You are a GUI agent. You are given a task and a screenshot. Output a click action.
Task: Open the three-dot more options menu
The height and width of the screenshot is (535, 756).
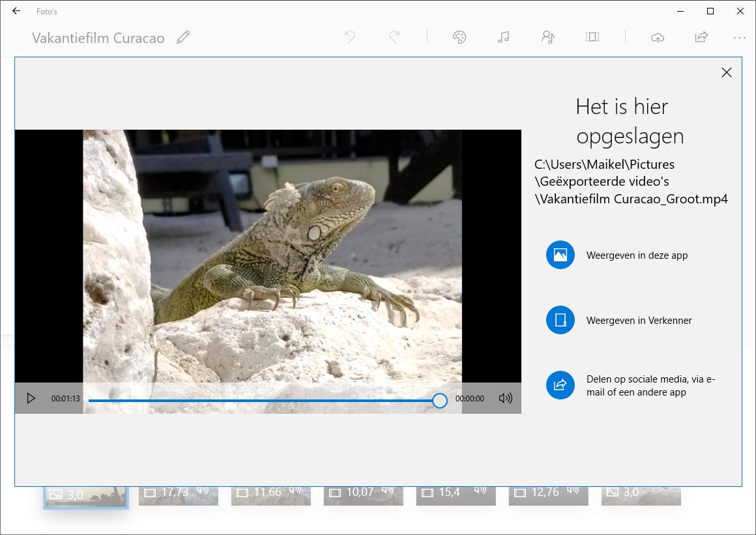(x=739, y=37)
